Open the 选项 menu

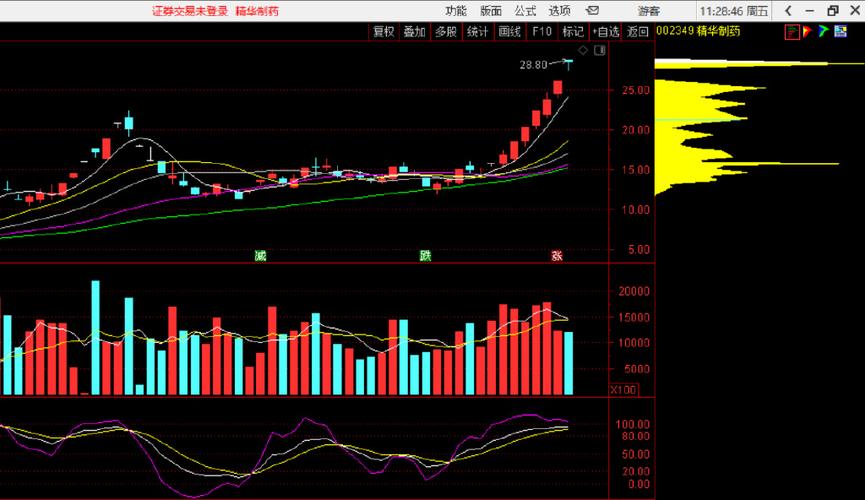click(x=559, y=10)
